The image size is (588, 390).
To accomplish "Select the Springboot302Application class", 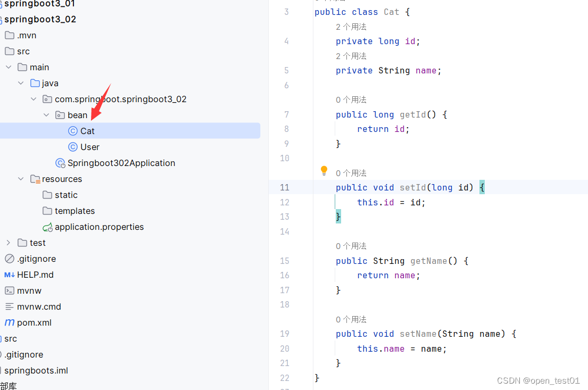I will click(x=122, y=163).
